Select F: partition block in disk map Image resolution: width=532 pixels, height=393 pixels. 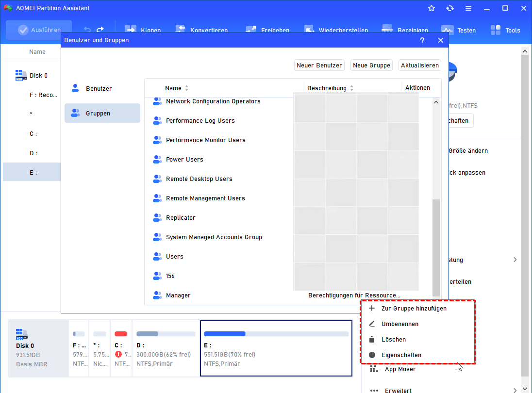click(79, 348)
